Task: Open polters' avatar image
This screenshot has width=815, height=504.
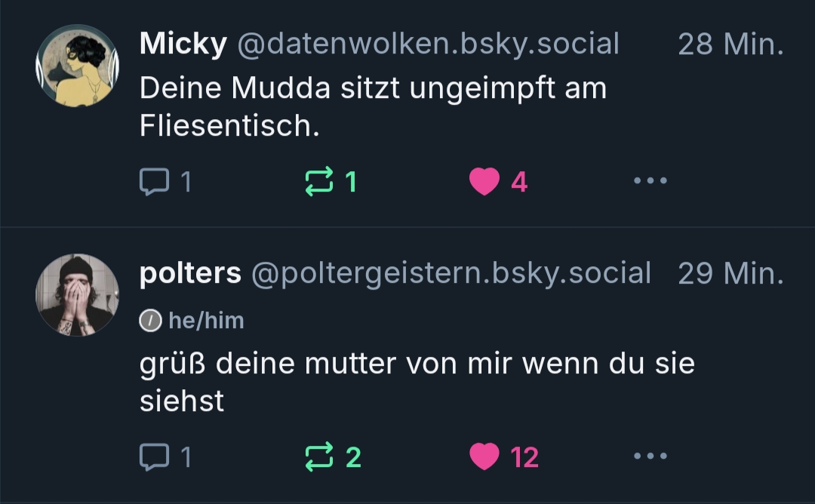Action: click(x=77, y=294)
